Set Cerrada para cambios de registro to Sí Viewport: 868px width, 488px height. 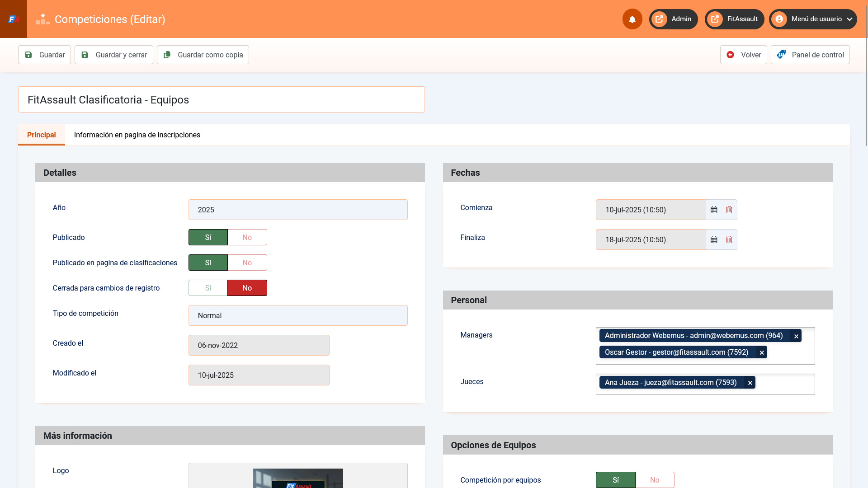coord(208,288)
